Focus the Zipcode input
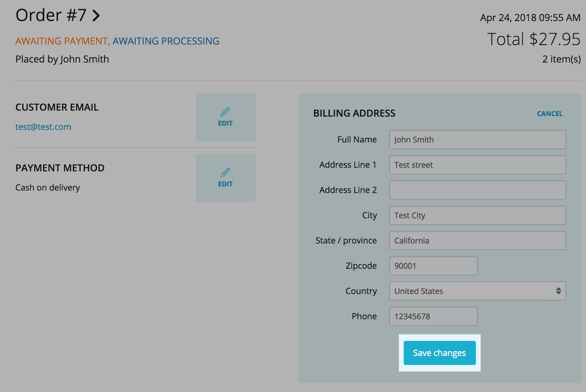 (433, 266)
